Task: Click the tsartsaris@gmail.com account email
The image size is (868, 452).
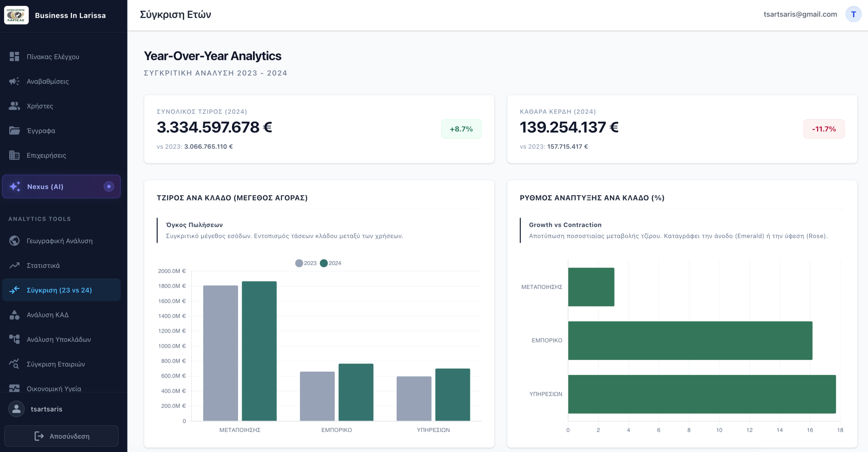Action: [x=800, y=14]
